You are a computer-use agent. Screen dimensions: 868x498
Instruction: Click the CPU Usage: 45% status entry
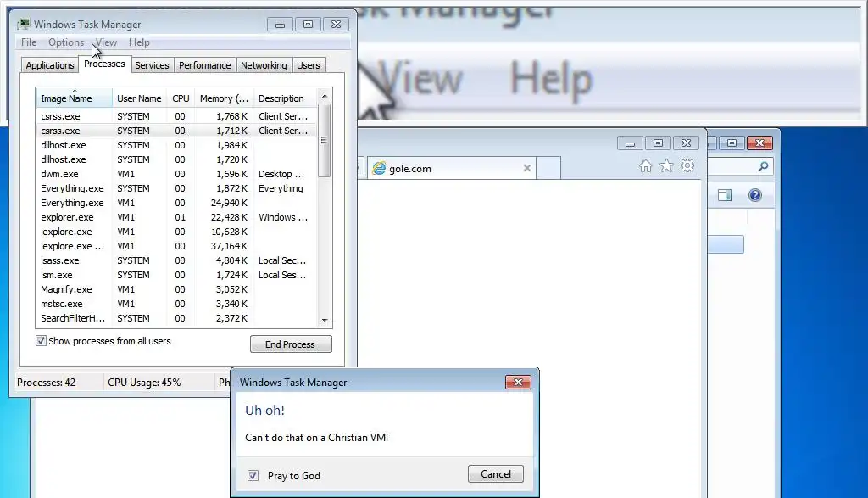(144, 383)
